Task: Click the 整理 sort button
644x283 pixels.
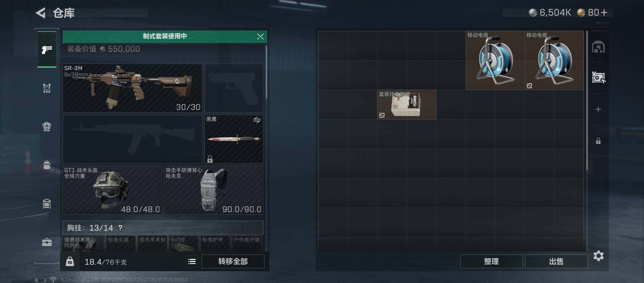Action: tap(491, 261)
